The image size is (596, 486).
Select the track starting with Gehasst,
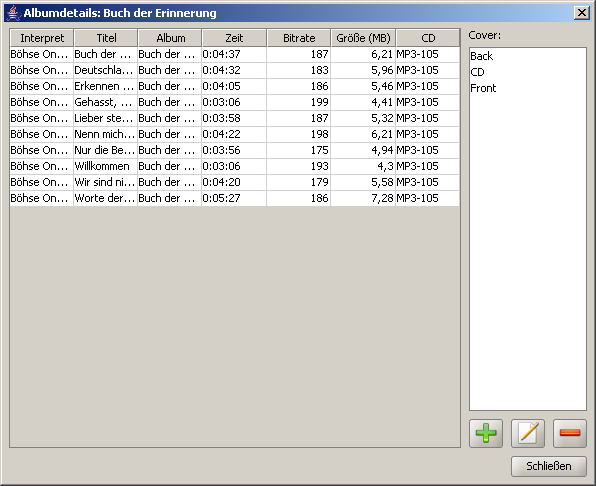(235, 102)
